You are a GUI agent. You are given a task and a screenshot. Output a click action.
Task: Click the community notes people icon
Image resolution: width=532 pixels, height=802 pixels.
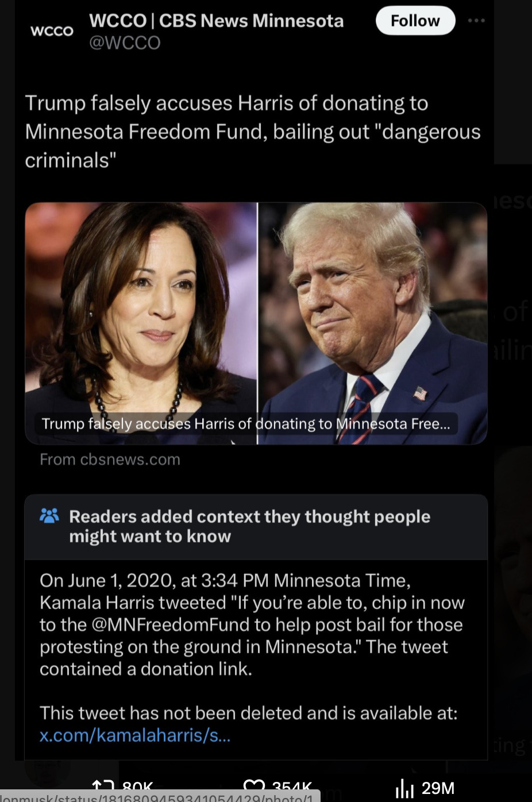(49, 515)
